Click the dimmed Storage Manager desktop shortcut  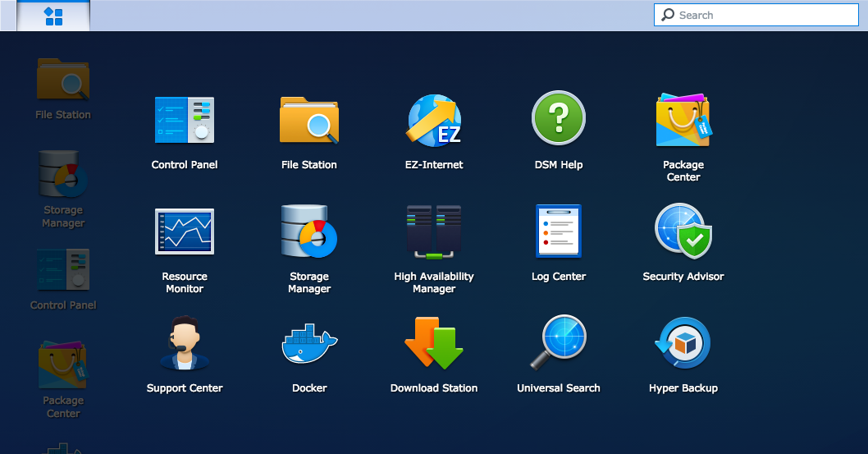63,190
